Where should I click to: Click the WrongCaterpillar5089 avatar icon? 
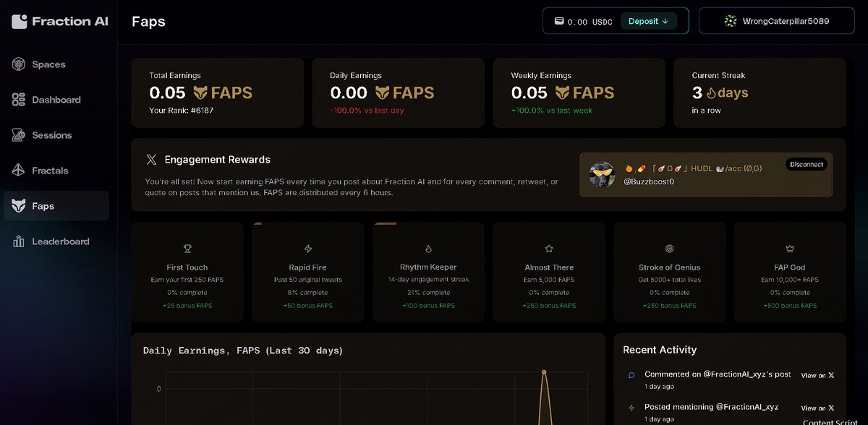coord(731,21)
